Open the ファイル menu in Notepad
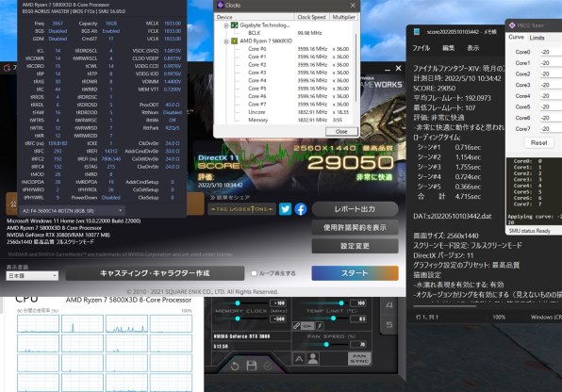This screenshot has width=562, height=392. point(421,48)
